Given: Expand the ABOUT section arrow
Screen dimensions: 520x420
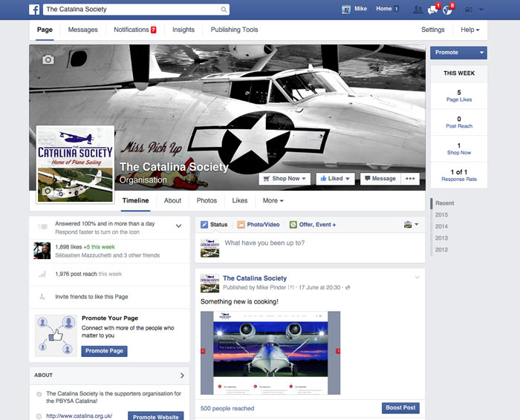Looking at the screenshot, I should (x=182, y=375).
